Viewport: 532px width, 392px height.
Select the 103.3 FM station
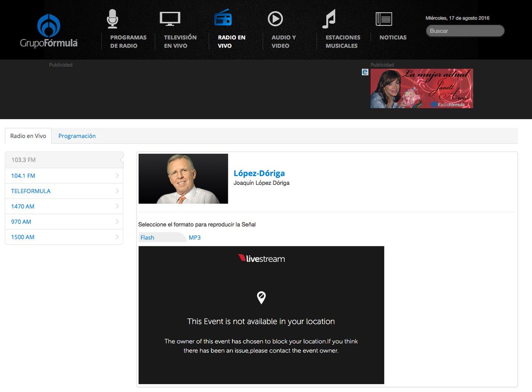point(64,160)
